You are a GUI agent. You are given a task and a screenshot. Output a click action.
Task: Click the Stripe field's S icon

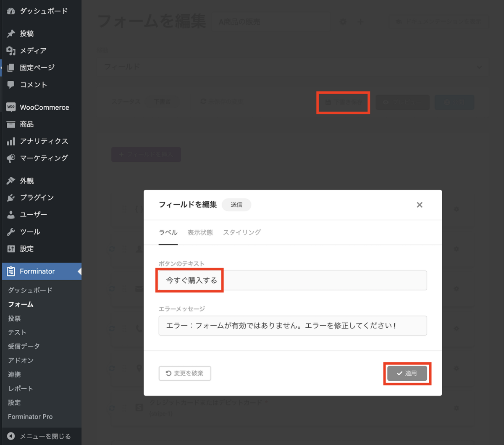139,408
